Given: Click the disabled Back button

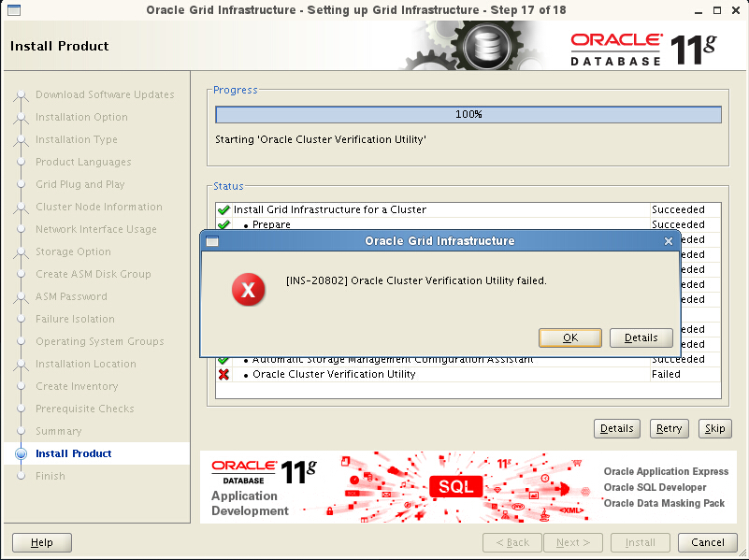Looking at the screenshot, I should pos(512,542).
